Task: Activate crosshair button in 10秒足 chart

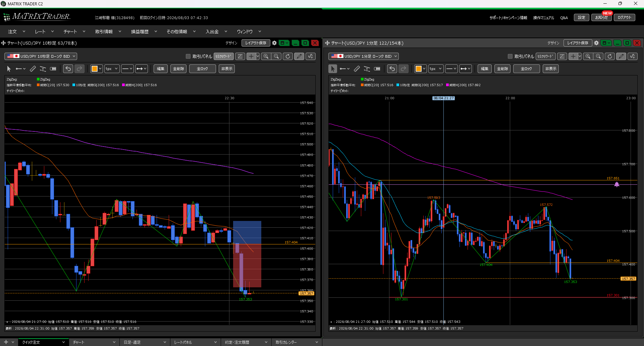Action: tap(251, 56)
